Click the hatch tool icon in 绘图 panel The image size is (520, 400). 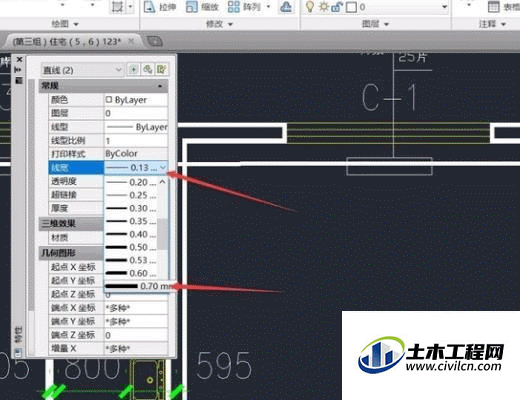point(117,7)
